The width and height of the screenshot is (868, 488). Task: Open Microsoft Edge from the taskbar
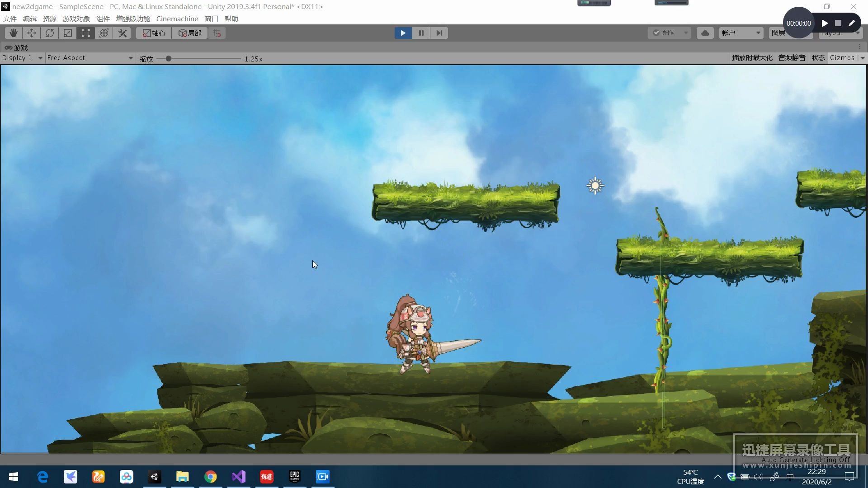(x=42, y=477)
